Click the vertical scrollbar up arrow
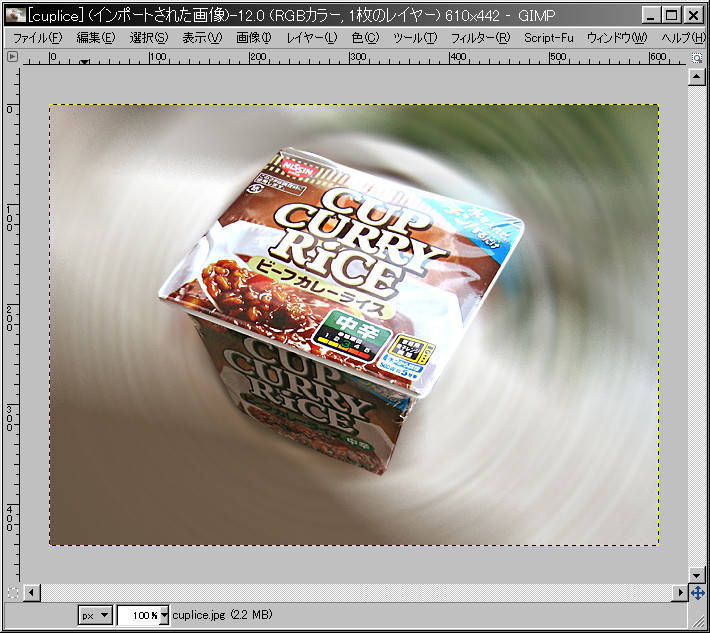The image size is (710, 633). pos(696,77)
